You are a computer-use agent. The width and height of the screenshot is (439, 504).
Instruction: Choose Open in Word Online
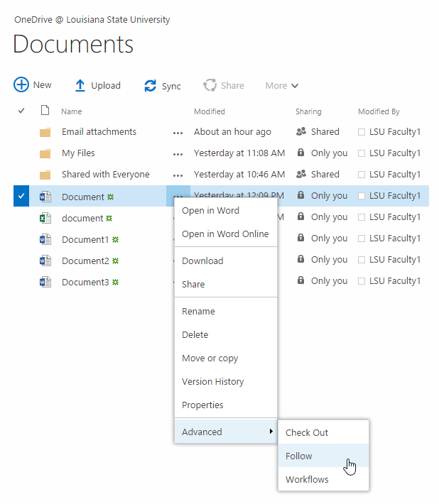tap(226, 234)
